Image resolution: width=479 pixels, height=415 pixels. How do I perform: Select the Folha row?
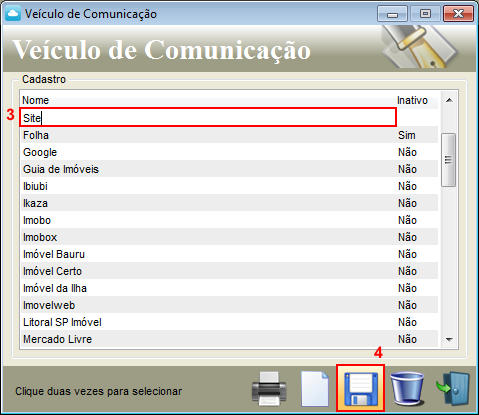229,135
